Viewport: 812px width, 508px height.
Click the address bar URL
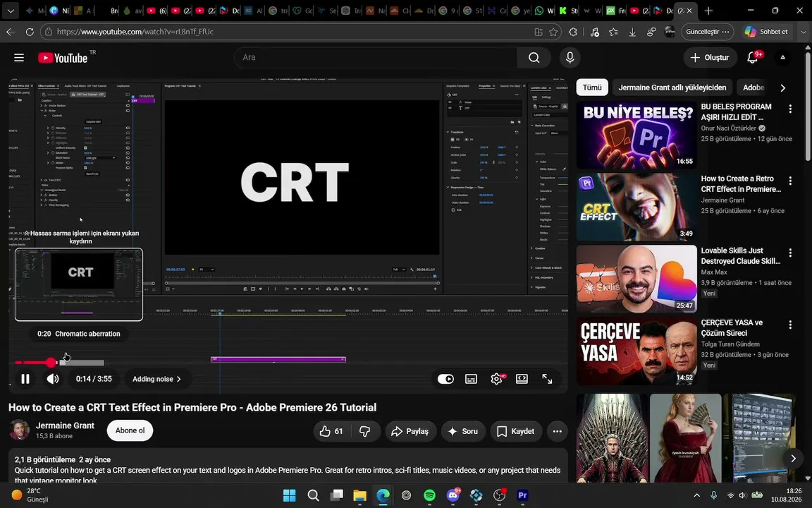click(135, 32)
